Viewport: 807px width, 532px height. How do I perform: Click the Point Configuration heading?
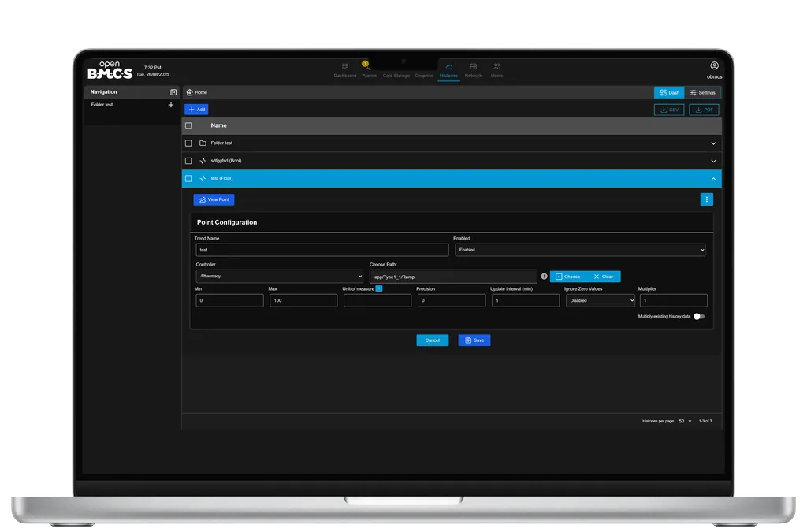(227, 222)
